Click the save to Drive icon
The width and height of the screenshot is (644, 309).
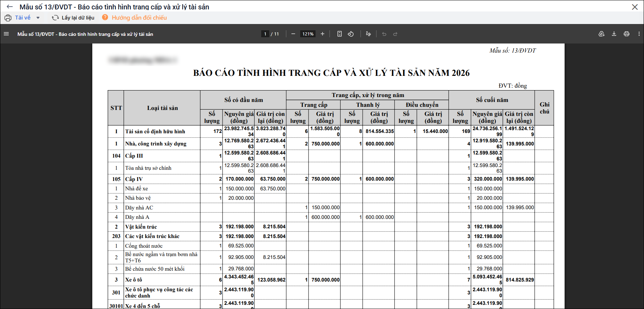602,34
